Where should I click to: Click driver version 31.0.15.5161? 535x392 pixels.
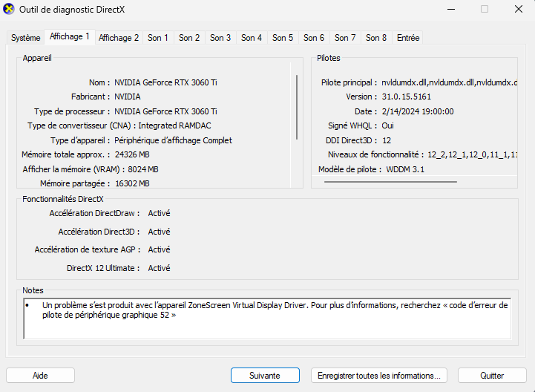pos(406,97)
